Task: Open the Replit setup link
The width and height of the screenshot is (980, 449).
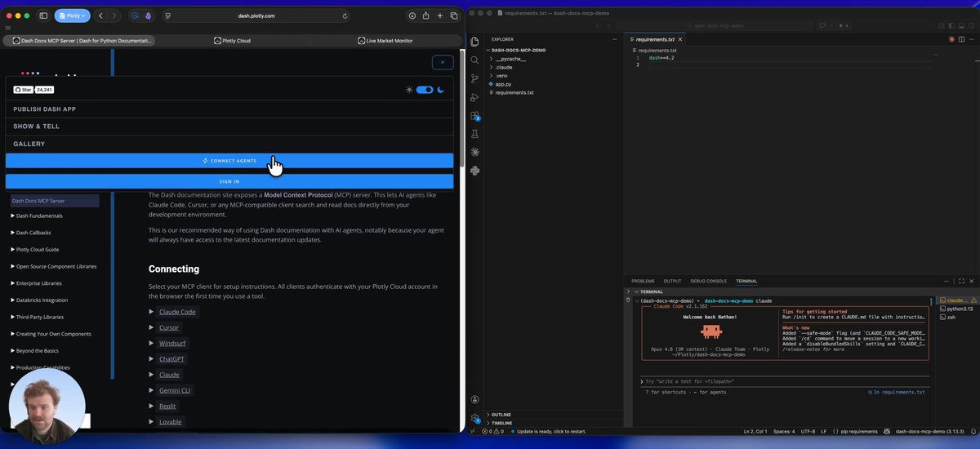Action: tap(167, 406)
